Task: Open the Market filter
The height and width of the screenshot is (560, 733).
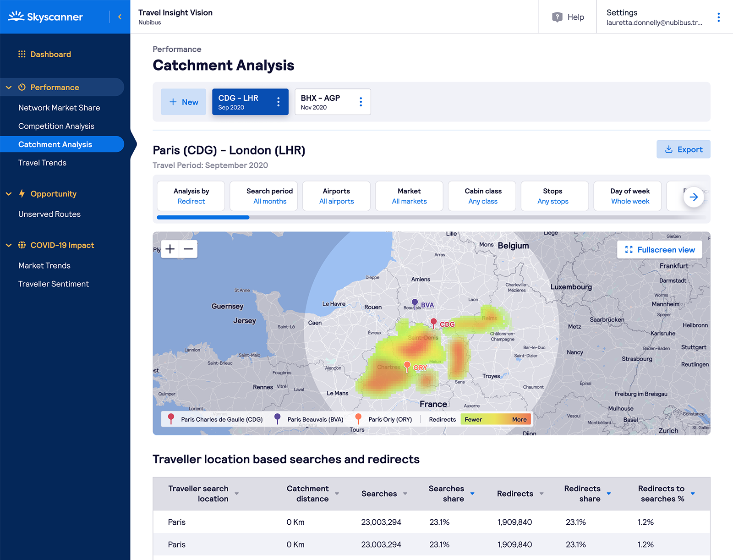Action: pyautogui.click(x=409, y=196)
